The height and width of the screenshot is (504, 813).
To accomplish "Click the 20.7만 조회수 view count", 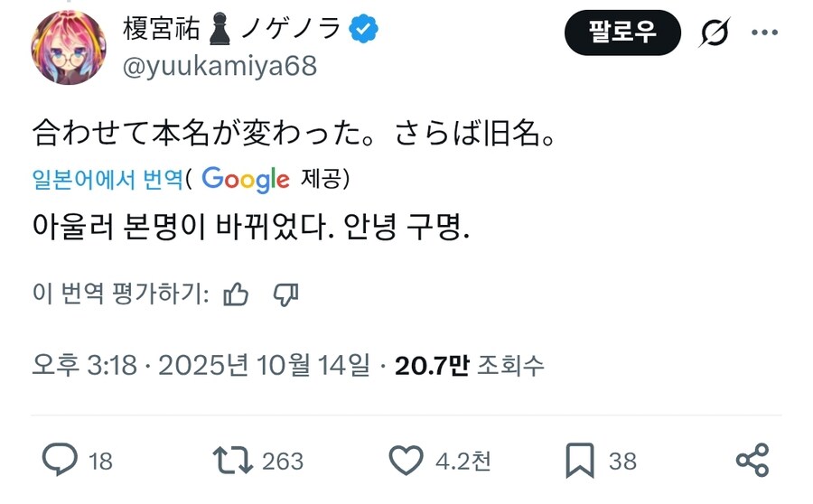I will 470,365.
